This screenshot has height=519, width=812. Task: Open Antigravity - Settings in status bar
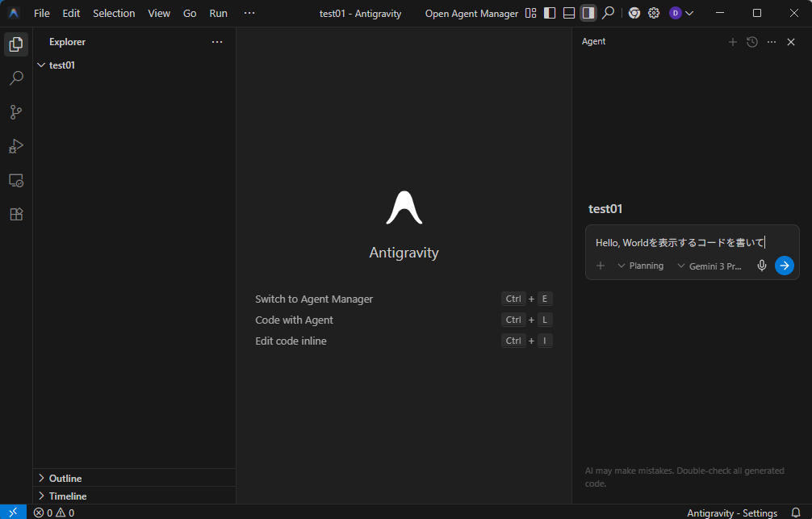click(x=732, y=513)
